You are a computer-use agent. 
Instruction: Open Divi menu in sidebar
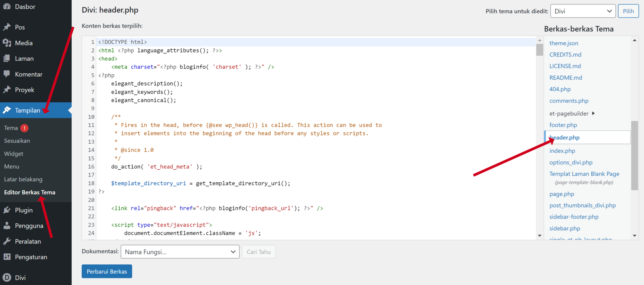[x=36, y=277]
